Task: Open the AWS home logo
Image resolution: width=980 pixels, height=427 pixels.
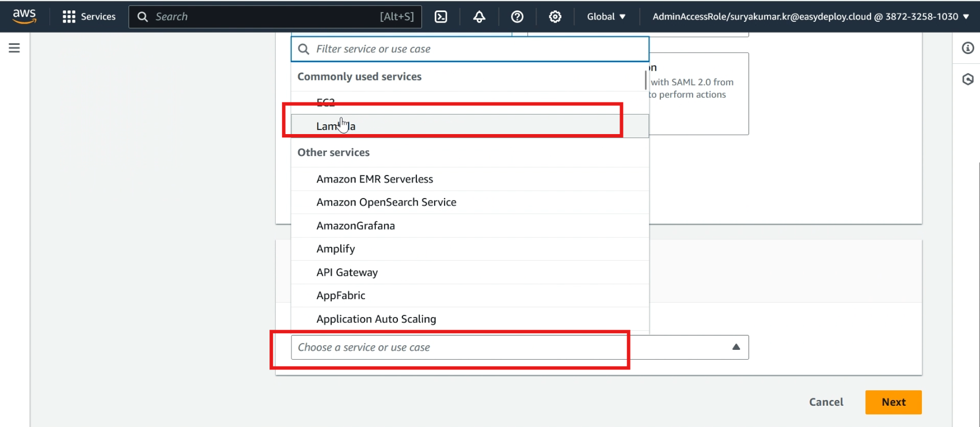Action: coord(24,16)
